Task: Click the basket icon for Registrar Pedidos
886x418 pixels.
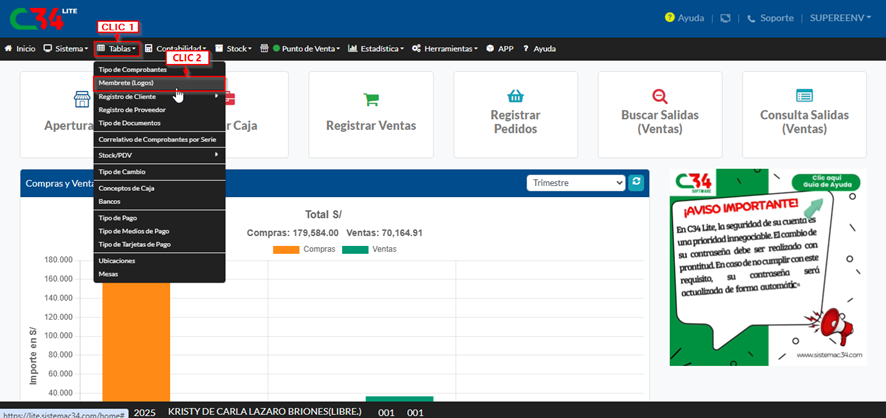Action: pos(515,96)
